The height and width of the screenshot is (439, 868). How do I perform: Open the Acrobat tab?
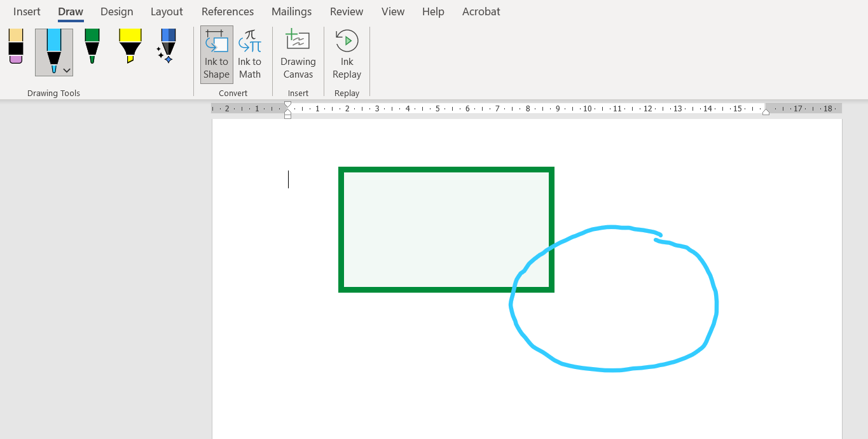click(481, 11)
